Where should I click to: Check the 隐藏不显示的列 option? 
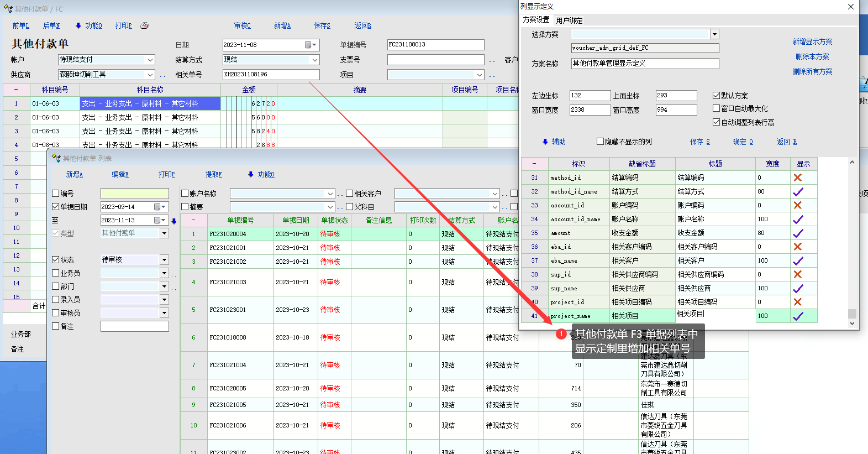[x=600, y=142]
